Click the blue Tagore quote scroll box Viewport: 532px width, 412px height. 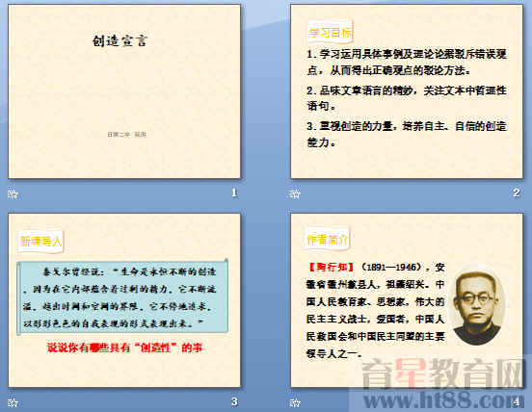(122, 296)
